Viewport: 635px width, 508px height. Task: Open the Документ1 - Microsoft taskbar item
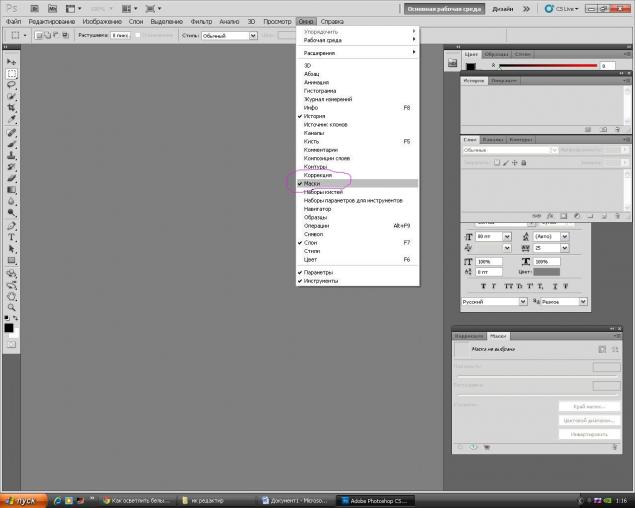(294, 501)
